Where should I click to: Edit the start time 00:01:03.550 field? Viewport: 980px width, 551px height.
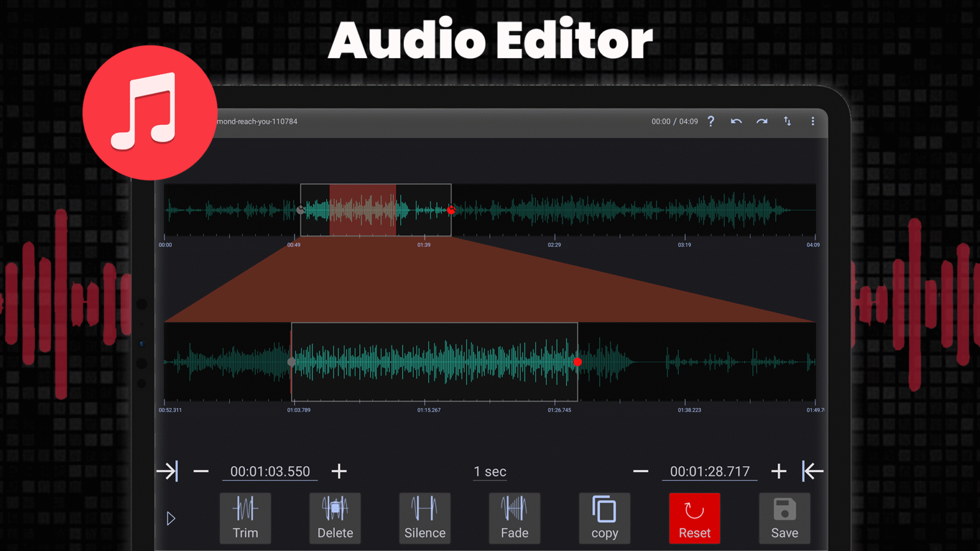click(x=269, y=471)
